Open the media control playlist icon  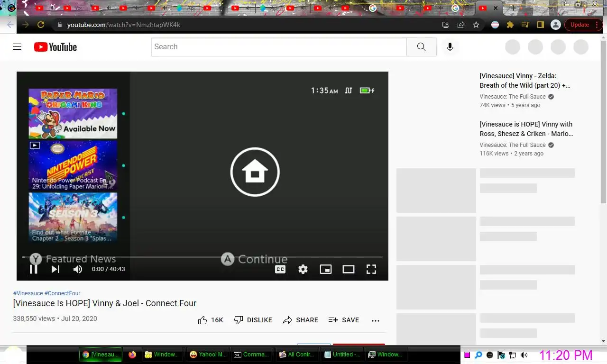pos(525,25)
